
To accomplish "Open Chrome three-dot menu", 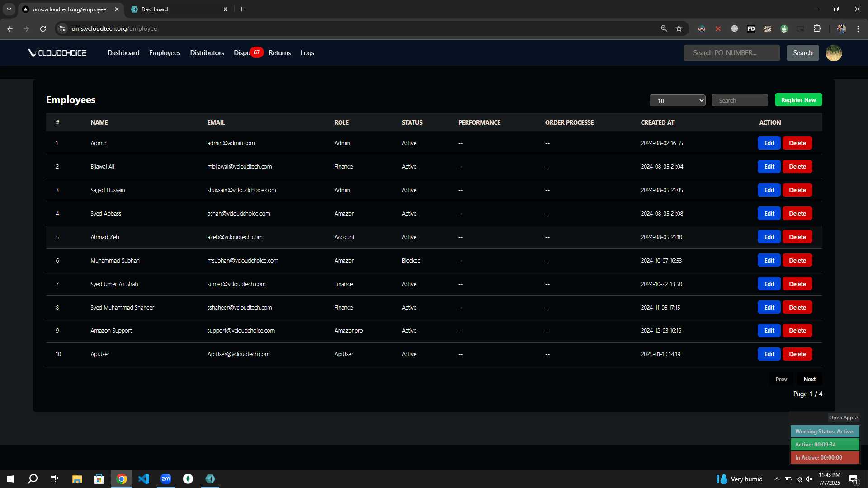I will click(x=858, y=28).
